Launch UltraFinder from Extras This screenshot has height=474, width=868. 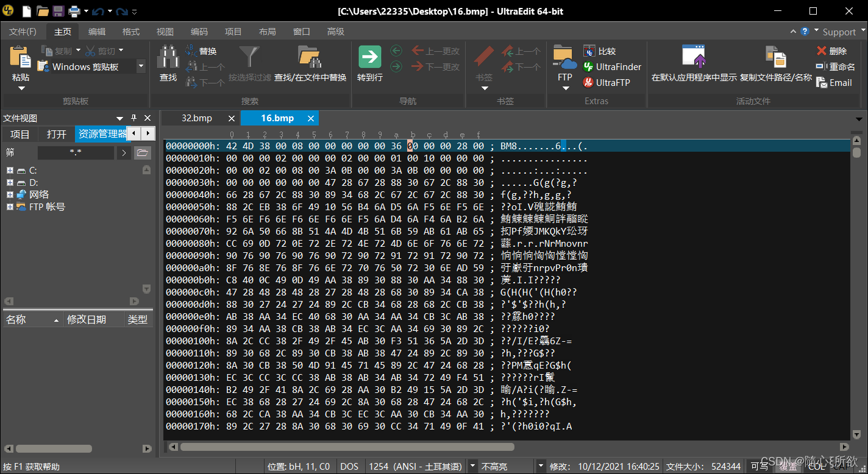click(x=612, y=67)
